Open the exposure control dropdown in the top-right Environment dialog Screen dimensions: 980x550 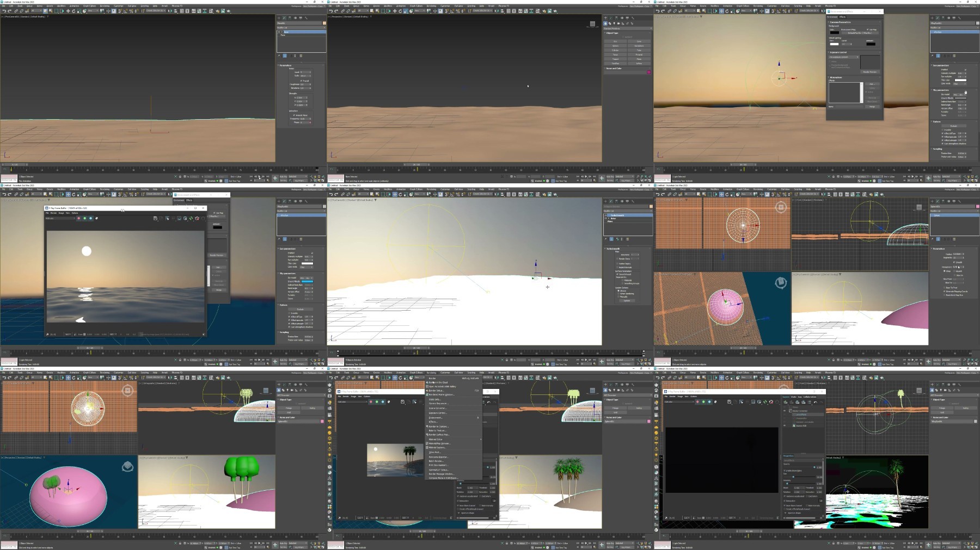click(x=843, y=57)
